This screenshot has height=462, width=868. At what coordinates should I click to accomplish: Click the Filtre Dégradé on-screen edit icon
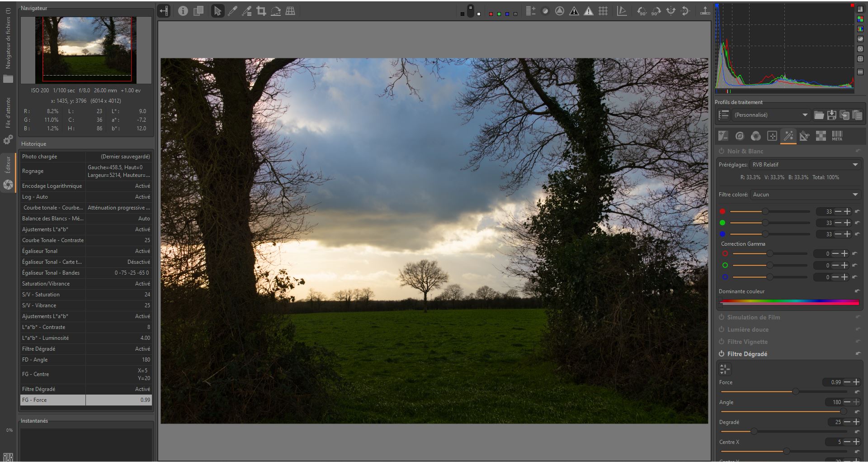coord(725,369)
